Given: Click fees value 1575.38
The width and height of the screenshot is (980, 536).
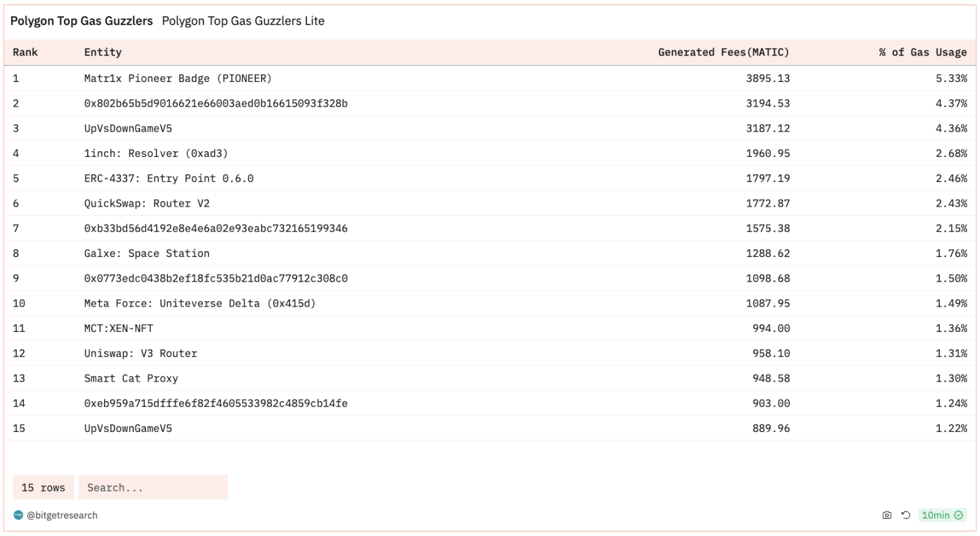Looking at the screenshot, I should (x=767, y=228).
